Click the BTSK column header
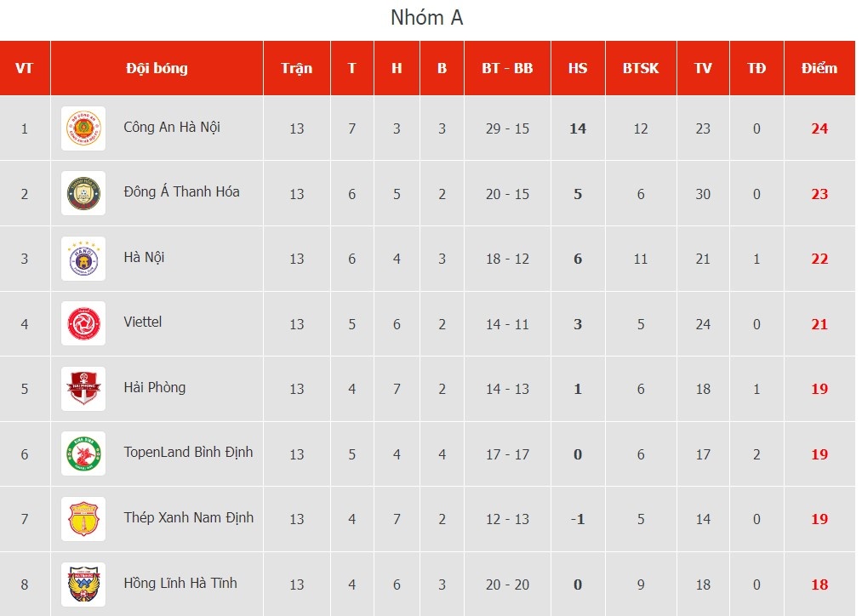Image resolution: width=862 pixels, height=616 pixels. tap(640, 68)
